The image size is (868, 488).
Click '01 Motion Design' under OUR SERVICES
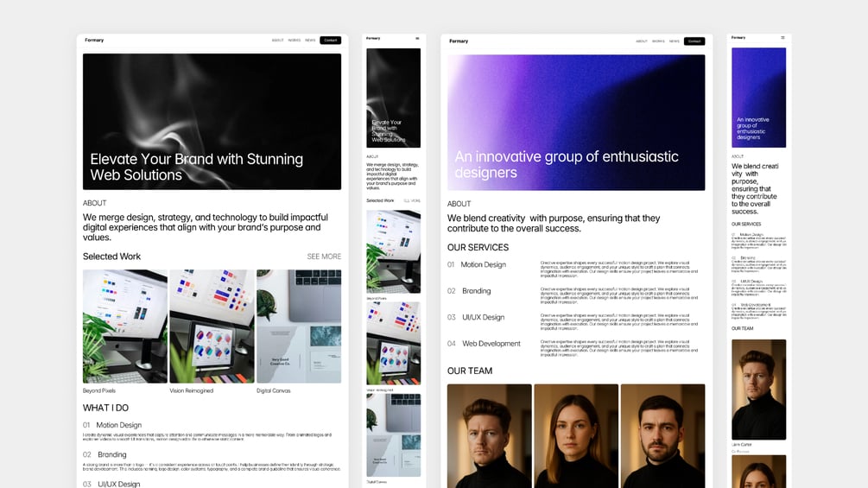coord(477,264)
